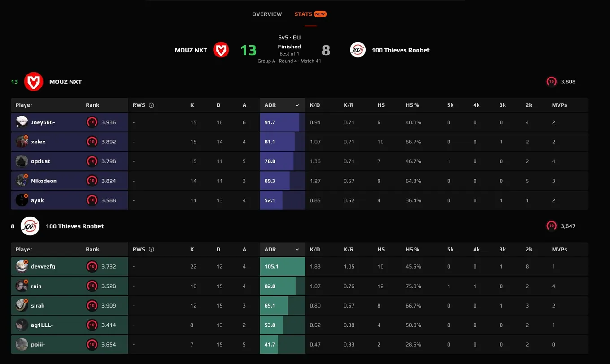Image resolution: width=610 pixels, height=364 pixels.
Task: Open devvezfg player profile name
Action: 43,267
